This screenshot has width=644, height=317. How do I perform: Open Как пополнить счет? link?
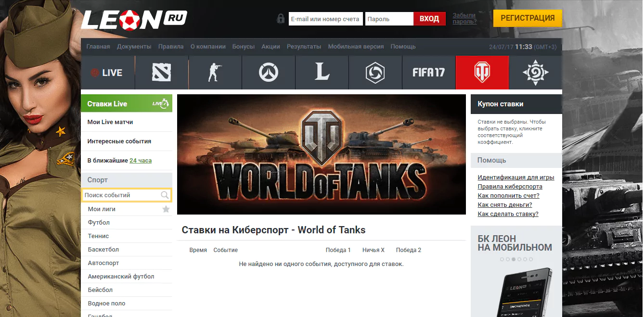point(509,196)
